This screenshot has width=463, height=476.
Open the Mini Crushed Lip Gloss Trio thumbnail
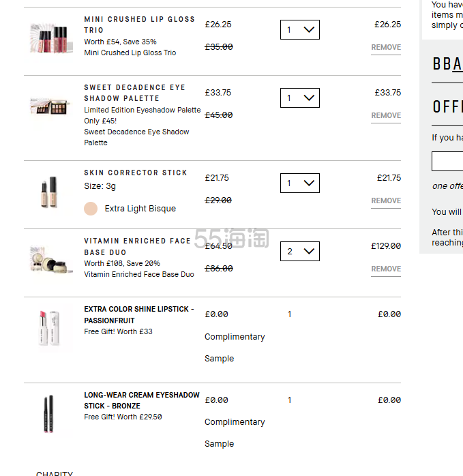49,38
